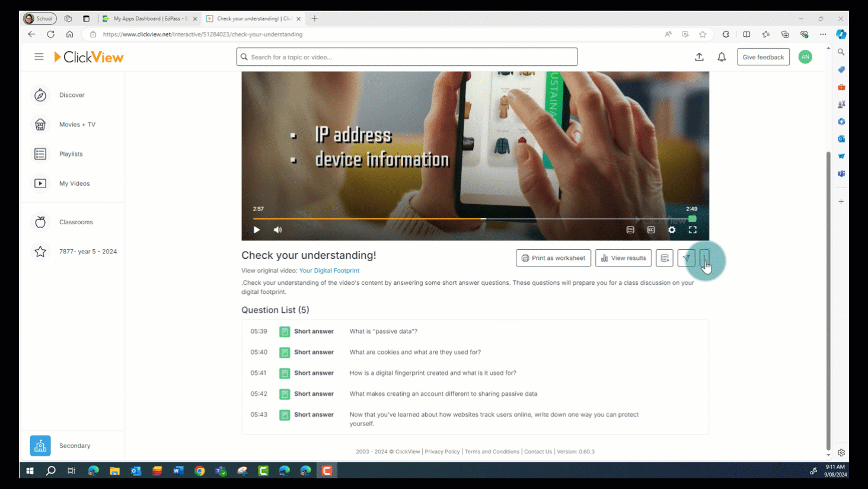Click the browser home icon
The image size is (868, 489).
point(70,34)
